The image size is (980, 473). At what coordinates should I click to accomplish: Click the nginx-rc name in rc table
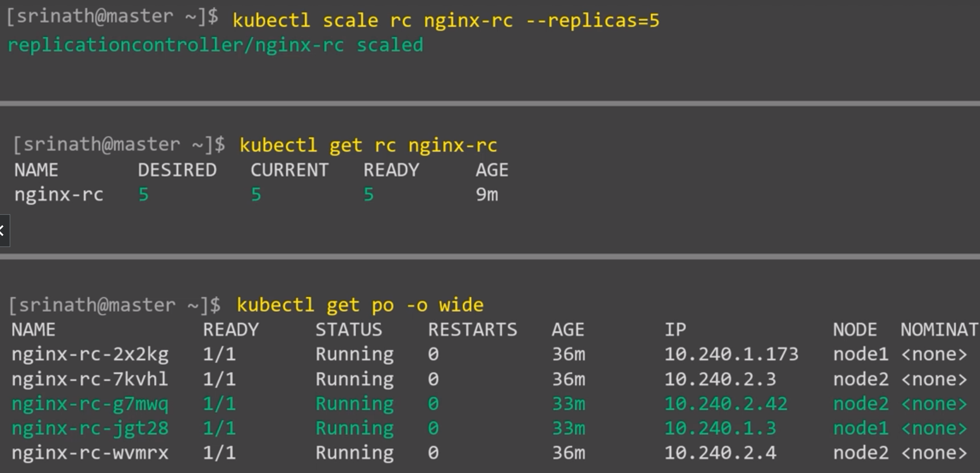59,195
